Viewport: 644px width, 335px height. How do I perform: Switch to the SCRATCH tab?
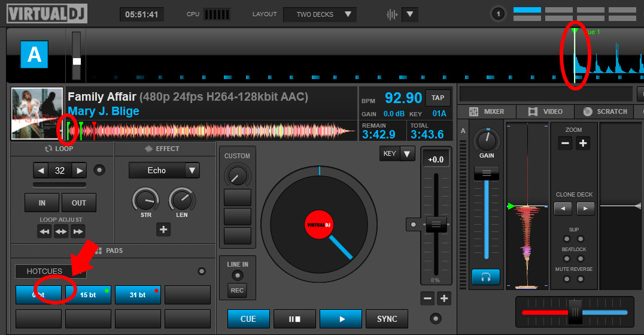coord(605,111)
